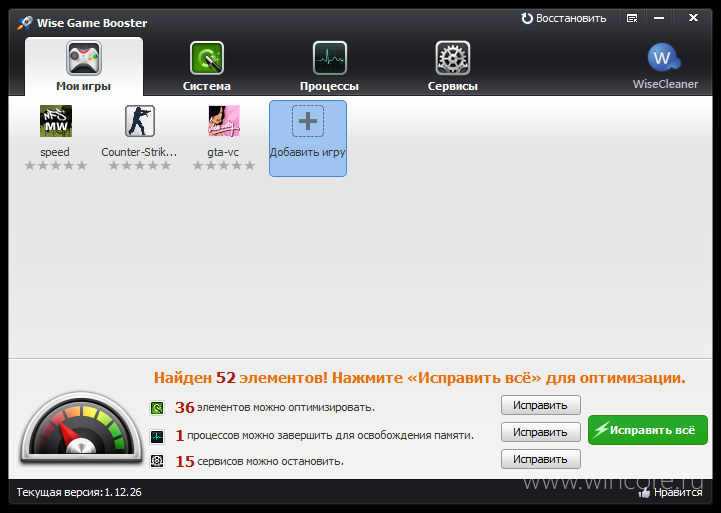
Task: Open the feedback menu icon in title bar
Action: coord(632,18)
